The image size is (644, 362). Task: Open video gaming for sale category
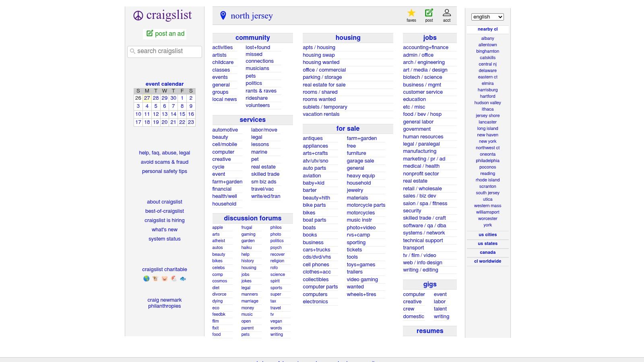pyautogui.click(x=362, y=280)
